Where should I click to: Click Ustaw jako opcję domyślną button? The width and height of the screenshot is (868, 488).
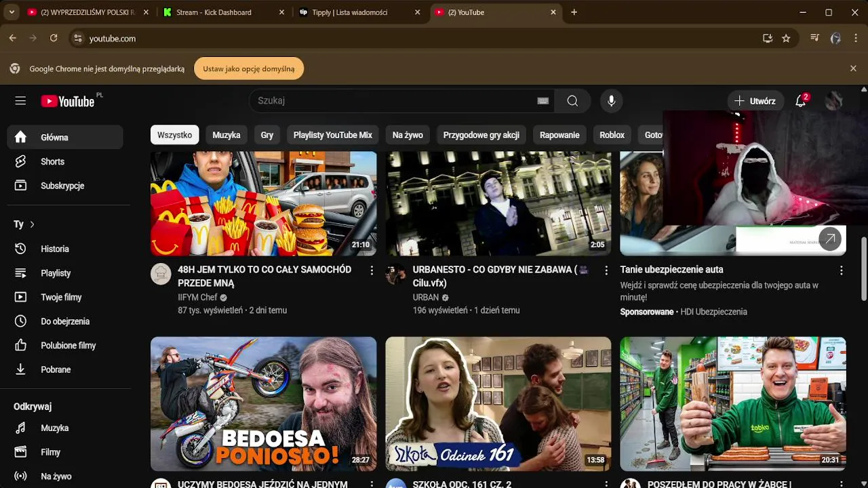[x=249, y=68]
